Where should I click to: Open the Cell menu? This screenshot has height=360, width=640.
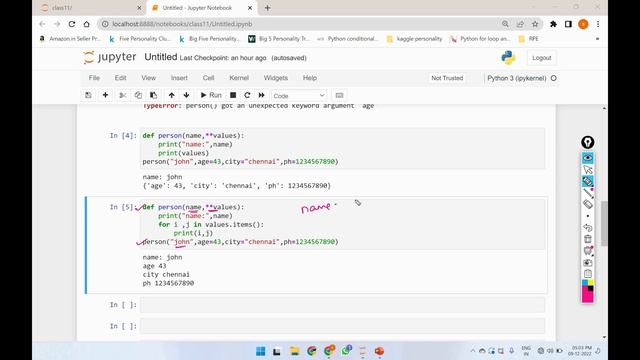click(209, 78)
